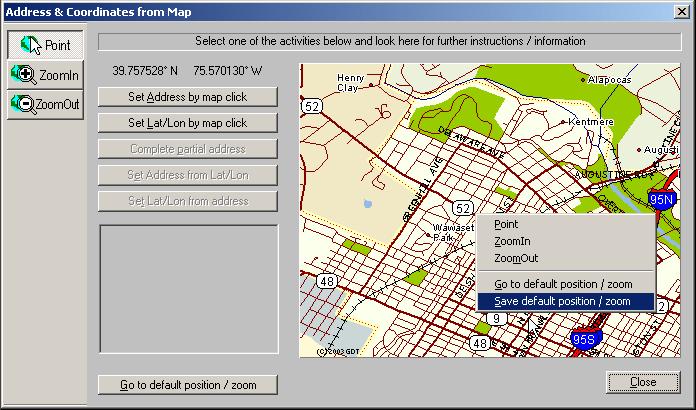
Task: Click the I-95N interstate shield on map
Action: (661, 199)
